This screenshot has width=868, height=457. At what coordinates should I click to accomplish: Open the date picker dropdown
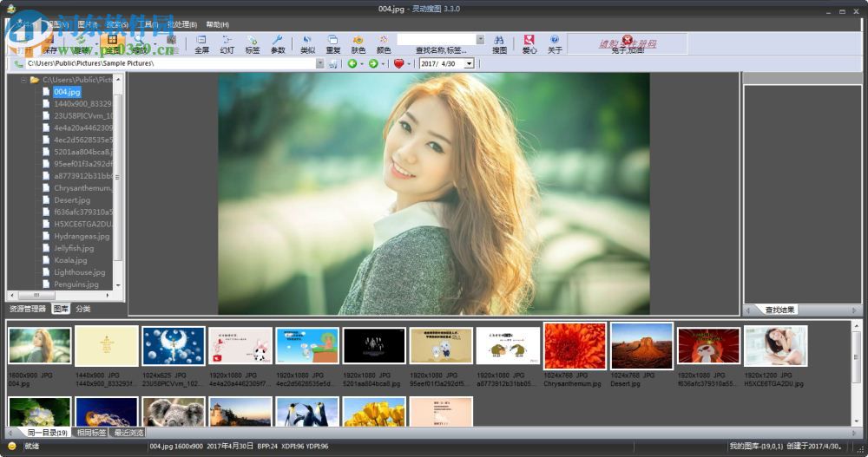[x=469, y=63]
